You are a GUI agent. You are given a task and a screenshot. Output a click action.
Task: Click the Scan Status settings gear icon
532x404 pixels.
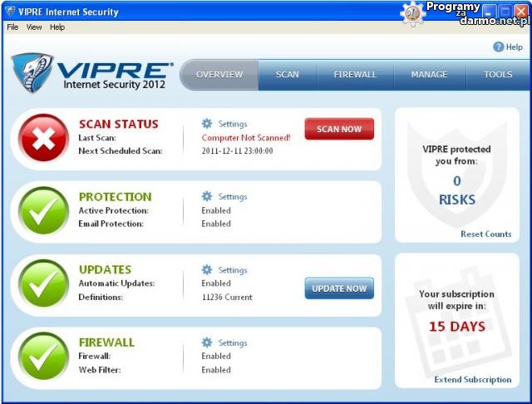coord(207,124)
